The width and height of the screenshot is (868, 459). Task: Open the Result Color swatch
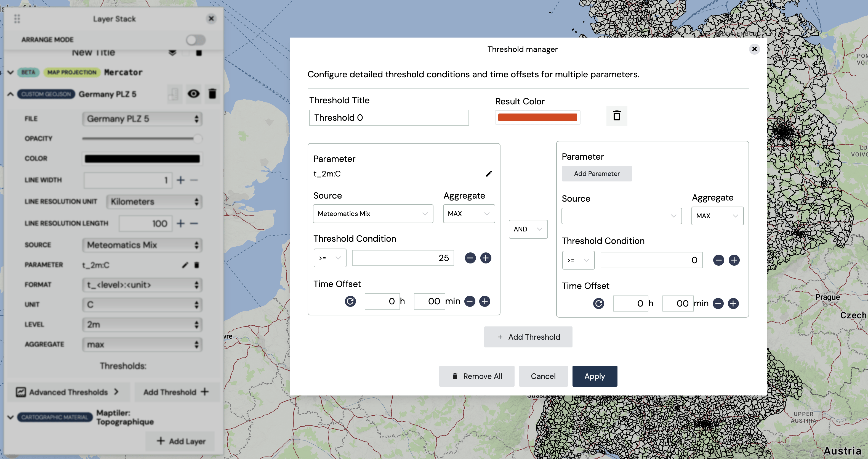tap(537, 117)
